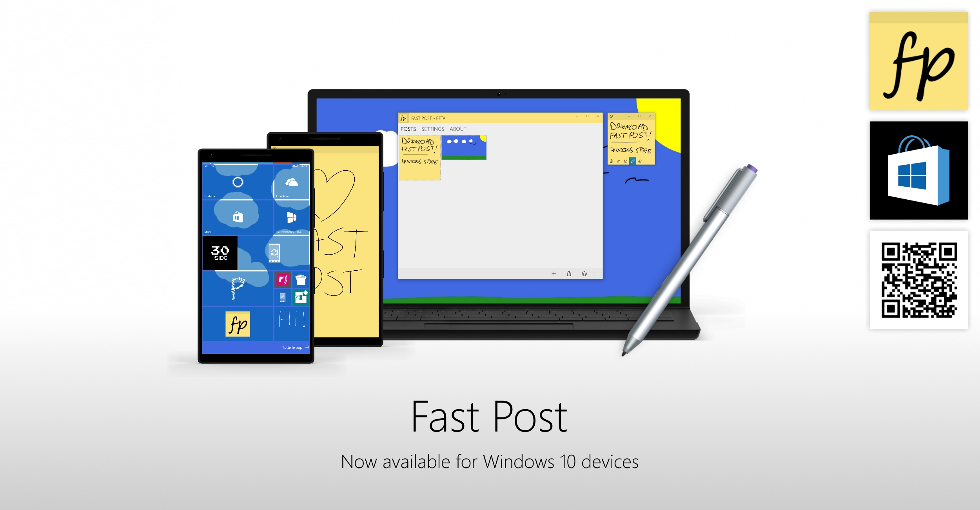Click the add new post '+' button
980x510 pixels.
[554, 274]
